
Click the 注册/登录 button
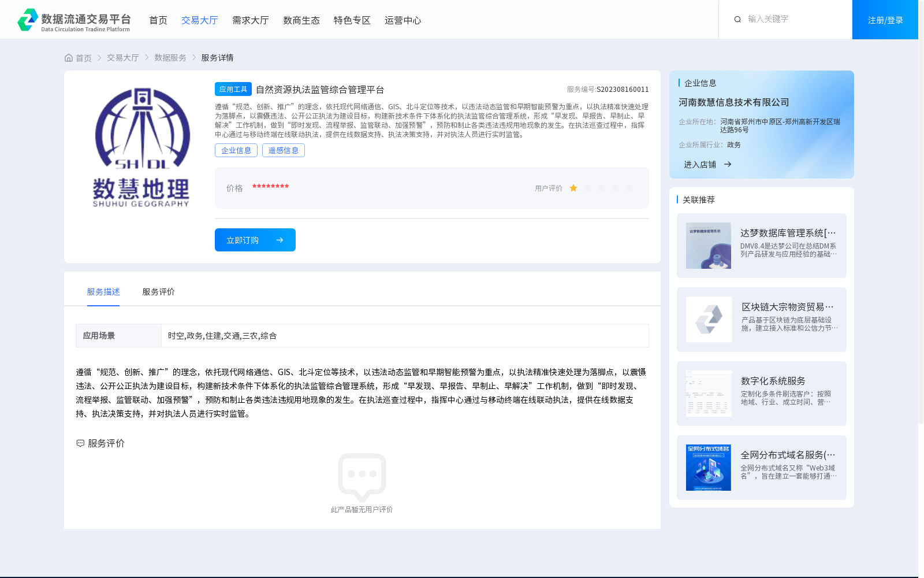click(x=885, y=20)
